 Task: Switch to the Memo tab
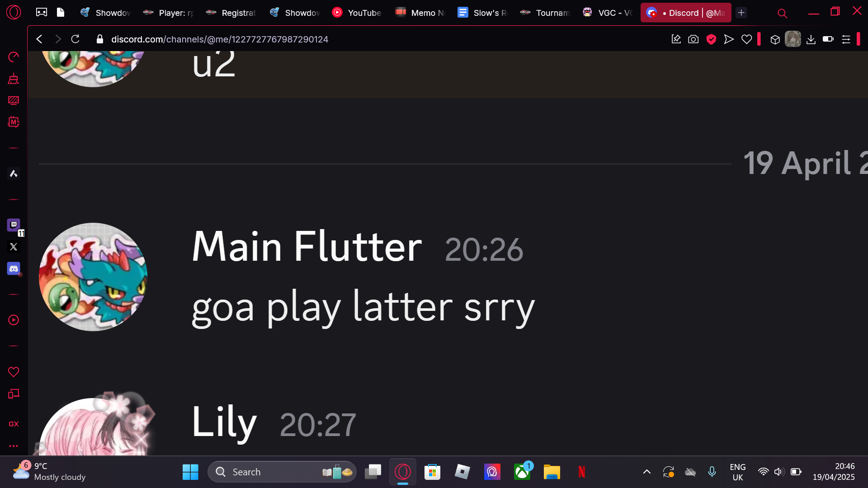pyautogui.click(x=420, y=13)
